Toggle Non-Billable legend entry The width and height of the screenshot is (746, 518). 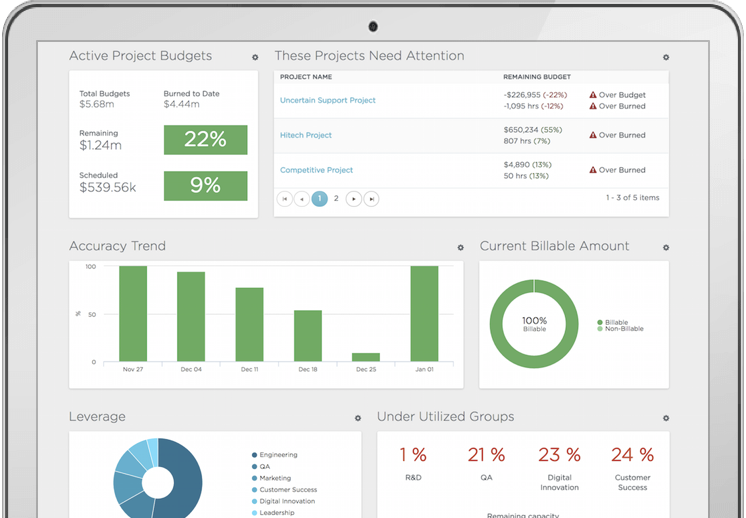[620, 329]
